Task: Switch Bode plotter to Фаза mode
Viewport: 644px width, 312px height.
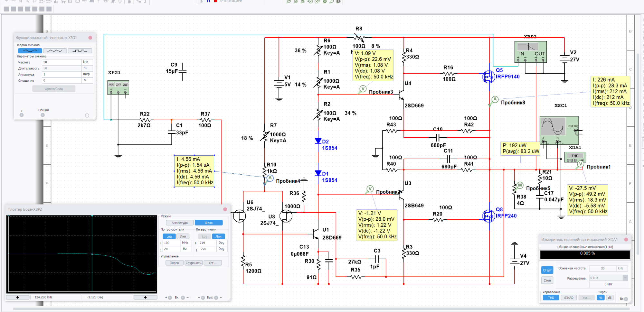Action: click(x=209, y=223)
